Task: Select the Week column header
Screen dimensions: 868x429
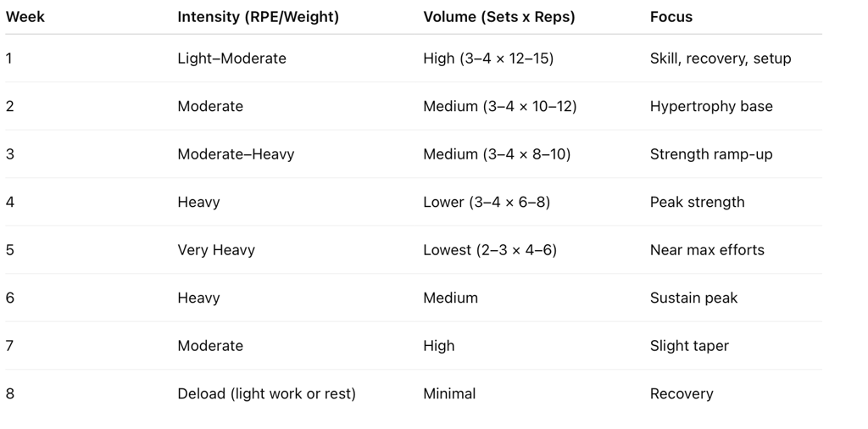Action: (25, 17)
